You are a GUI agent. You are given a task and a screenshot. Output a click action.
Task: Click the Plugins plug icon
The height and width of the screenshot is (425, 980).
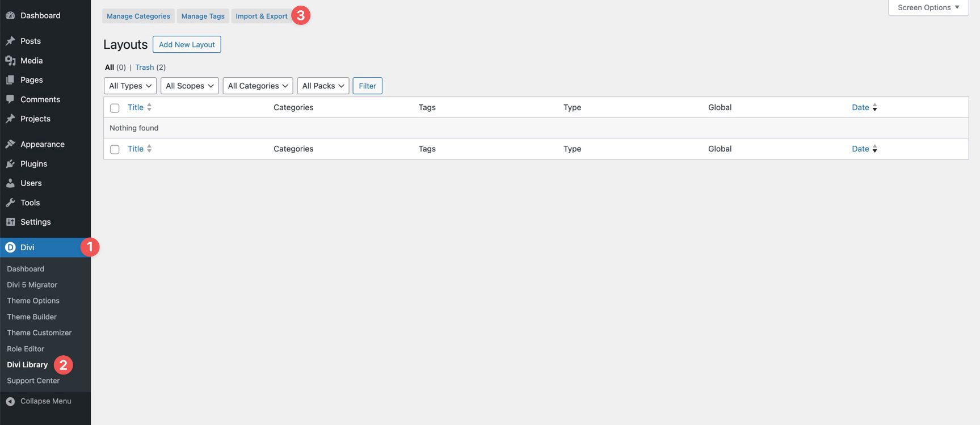pyautogui.click(x=10, y=163)
